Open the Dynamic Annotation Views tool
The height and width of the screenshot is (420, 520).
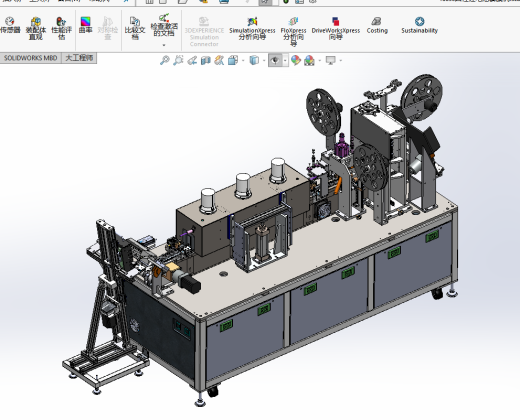pos(219,60)
